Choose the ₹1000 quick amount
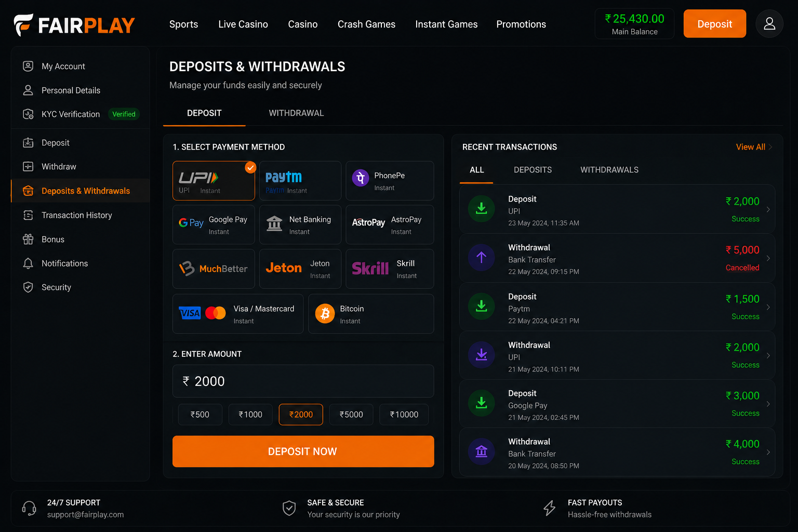The height and width of the screenshot is (532, 798). pyautogui.click(x=250, y=415)
